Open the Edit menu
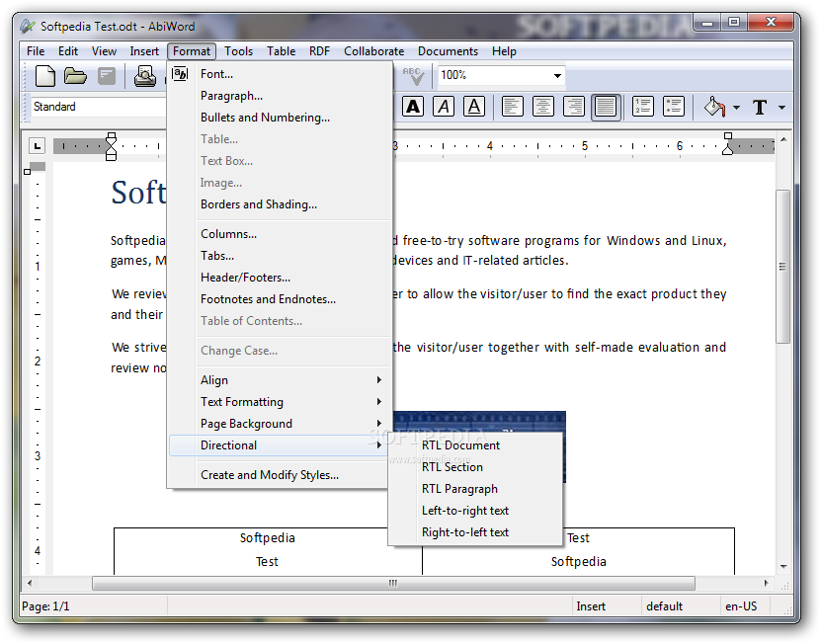 click(x=68, y=51)
